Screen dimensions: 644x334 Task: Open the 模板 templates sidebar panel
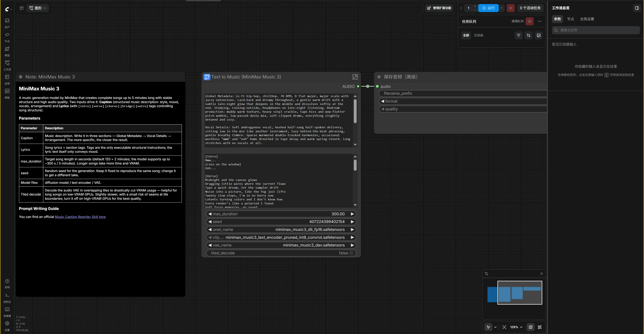pyautogui.click(x=7, y=94)
